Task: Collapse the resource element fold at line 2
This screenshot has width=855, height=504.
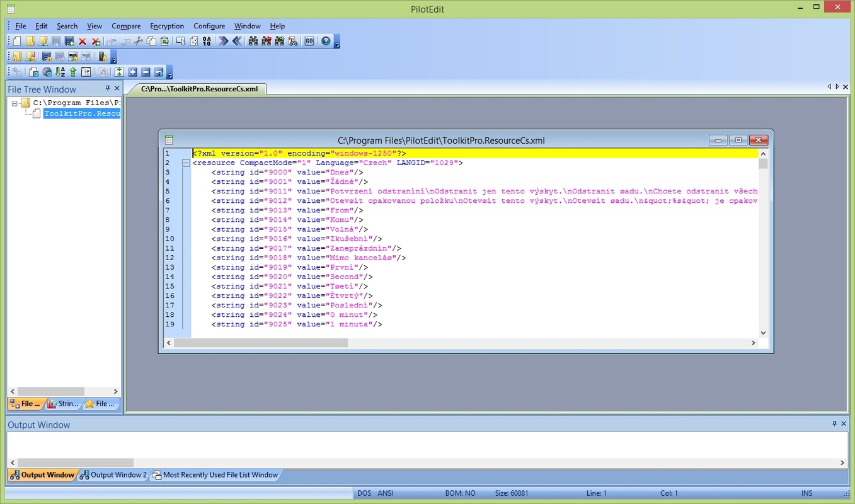Action: (x=186, y=163)
